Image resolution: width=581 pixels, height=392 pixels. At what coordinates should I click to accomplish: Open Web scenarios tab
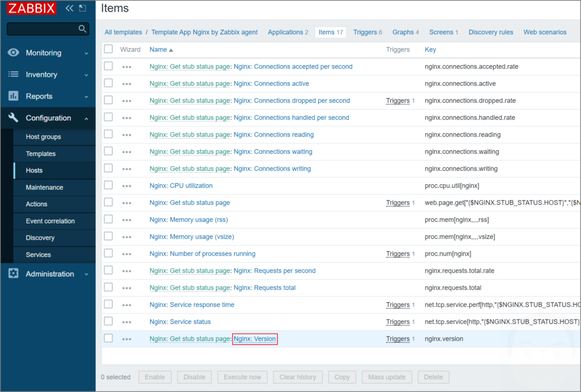(545, 32)
